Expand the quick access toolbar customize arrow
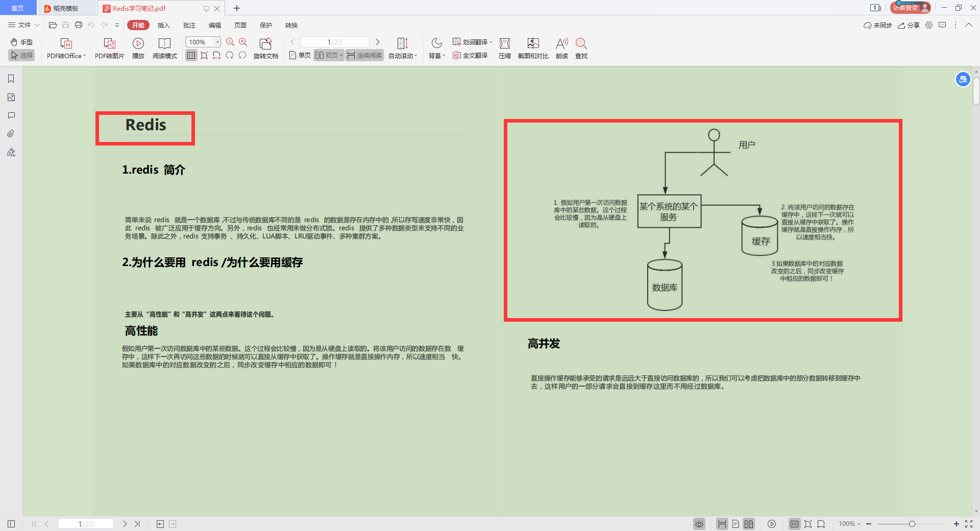The image size is (980, 531). point(117,25)
